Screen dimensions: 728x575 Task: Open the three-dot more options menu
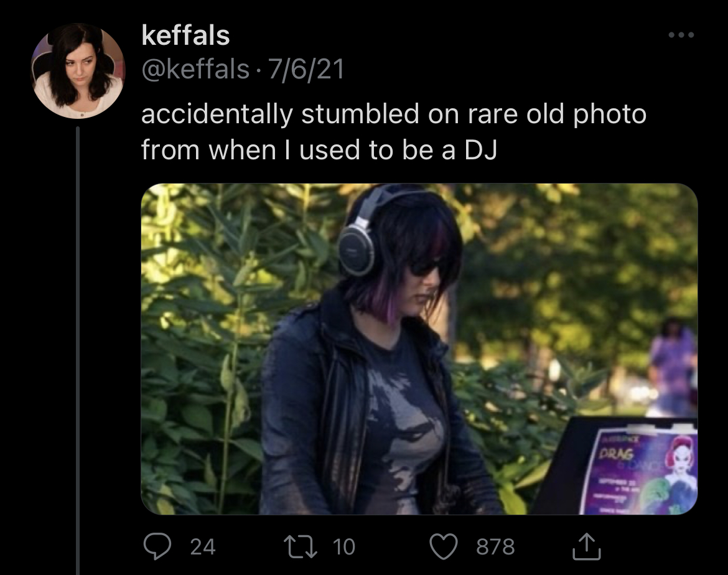681,35
